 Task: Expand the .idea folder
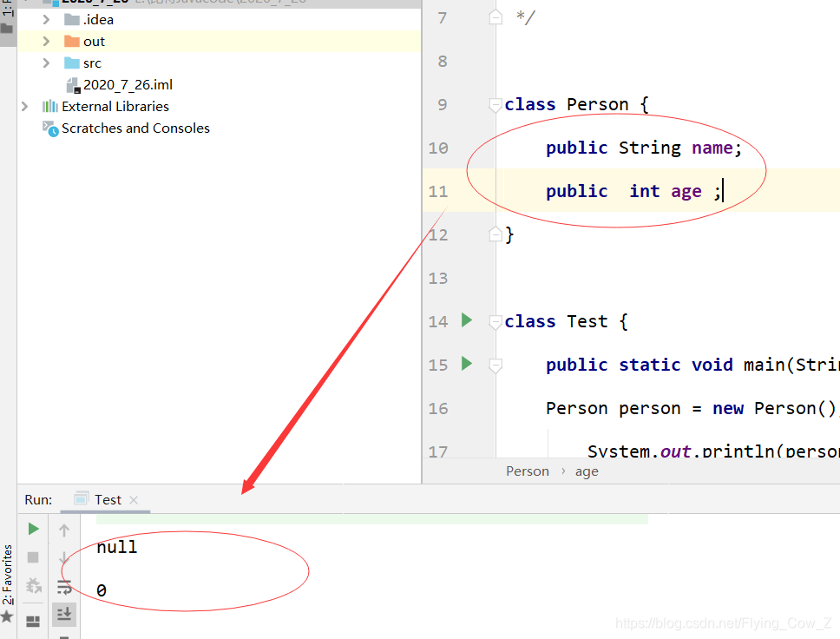(46, 20)
